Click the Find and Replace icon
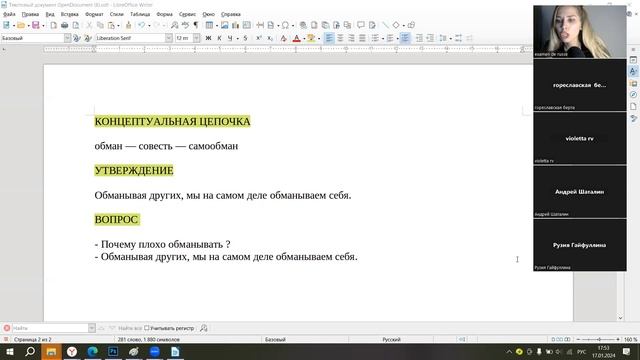Image resolution: width=640 pixels, height=360 pixels. click(175, 25)
